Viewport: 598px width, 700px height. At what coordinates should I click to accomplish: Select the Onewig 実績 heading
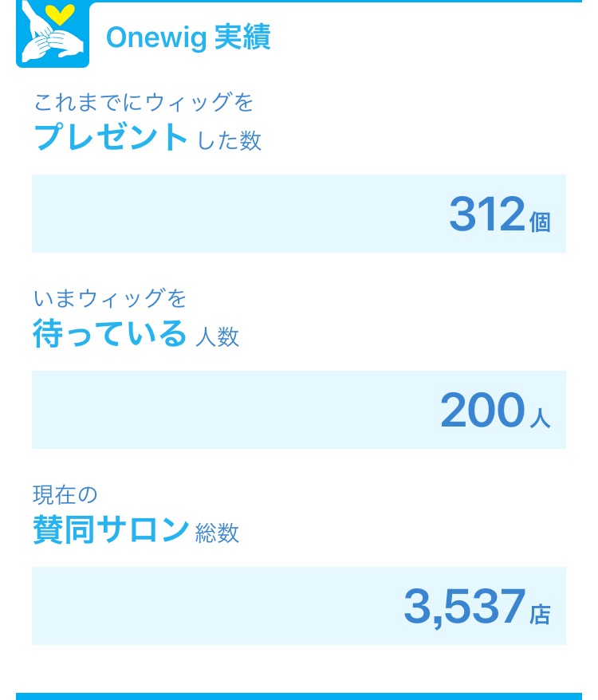pyautogui.click(x=188, y=37)
